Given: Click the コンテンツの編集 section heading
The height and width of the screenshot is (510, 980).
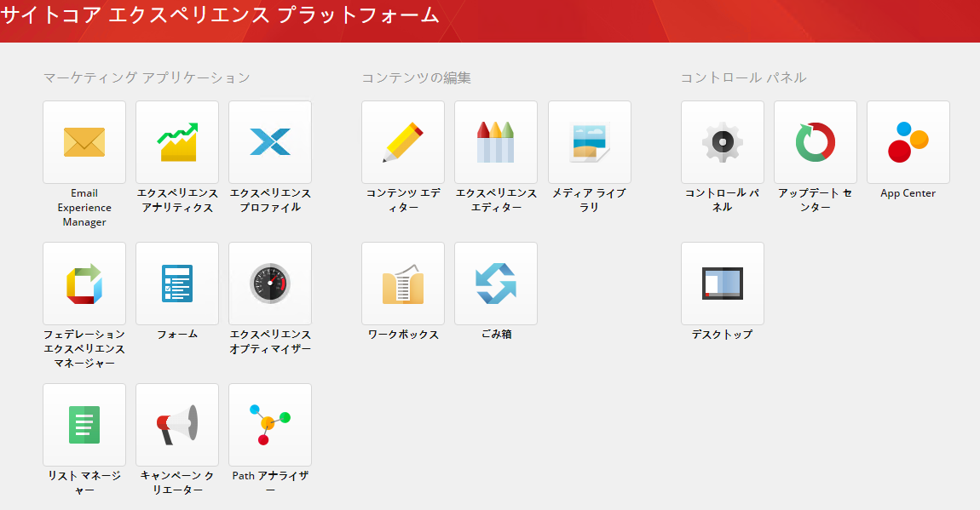Looking at the screenshot, I should click(x=416, y=77).
